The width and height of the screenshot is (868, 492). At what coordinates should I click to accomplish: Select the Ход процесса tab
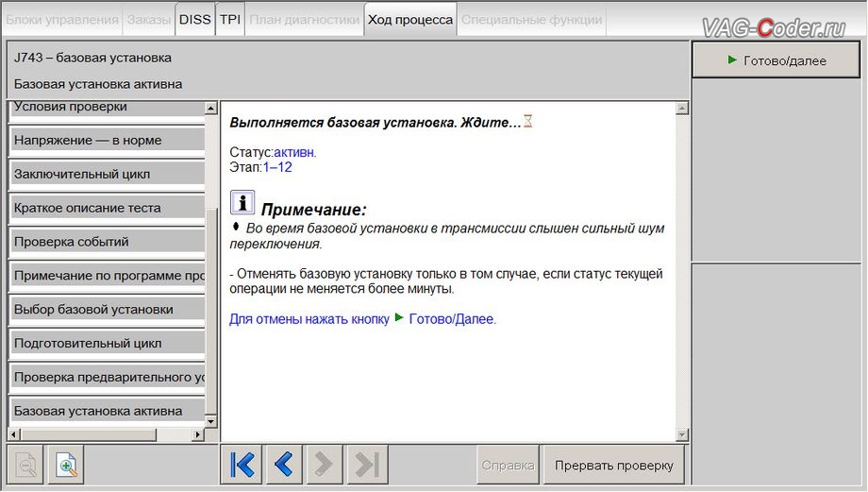point(410,20)
